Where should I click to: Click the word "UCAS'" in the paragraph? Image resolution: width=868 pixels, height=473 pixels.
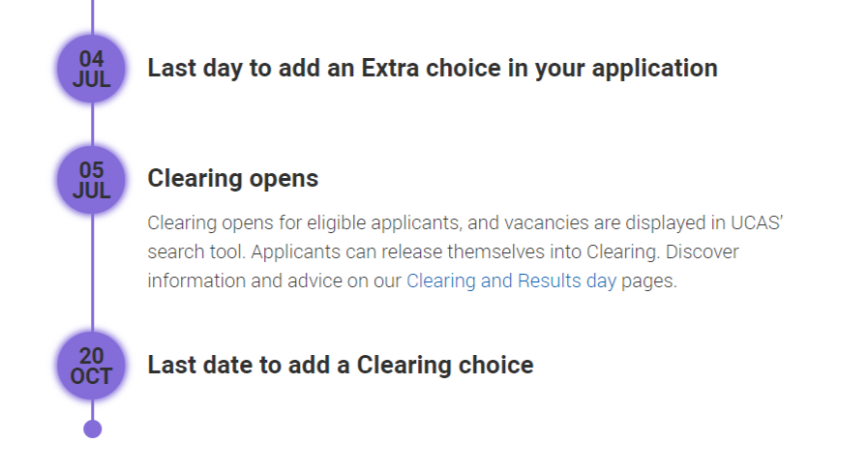point(757,222)
